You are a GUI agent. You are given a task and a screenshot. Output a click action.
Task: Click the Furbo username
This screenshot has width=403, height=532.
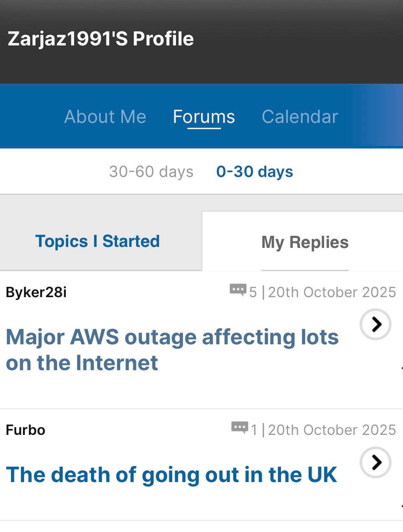(25, 430)
